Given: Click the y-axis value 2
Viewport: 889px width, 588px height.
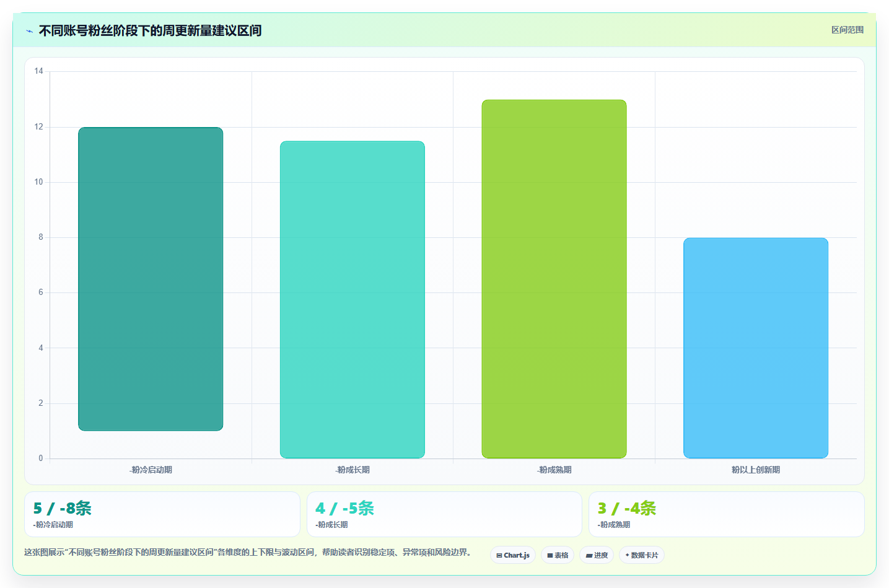Looking at the screenshot, I should point(41,403).
